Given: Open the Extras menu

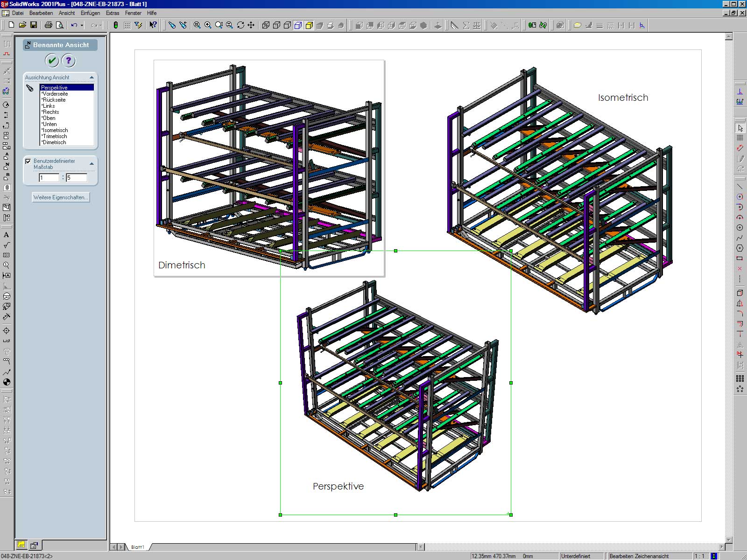Looking at the screenshot, I should pos(112,13).
